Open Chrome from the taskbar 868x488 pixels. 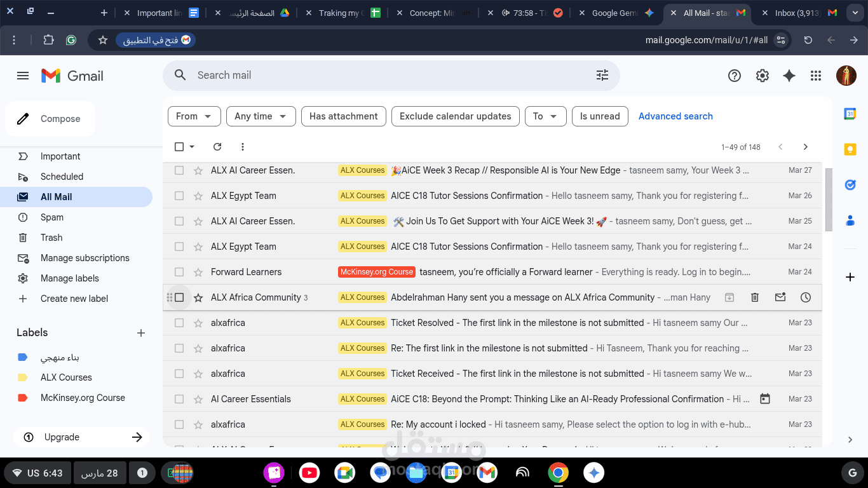(x=558, y=473)
